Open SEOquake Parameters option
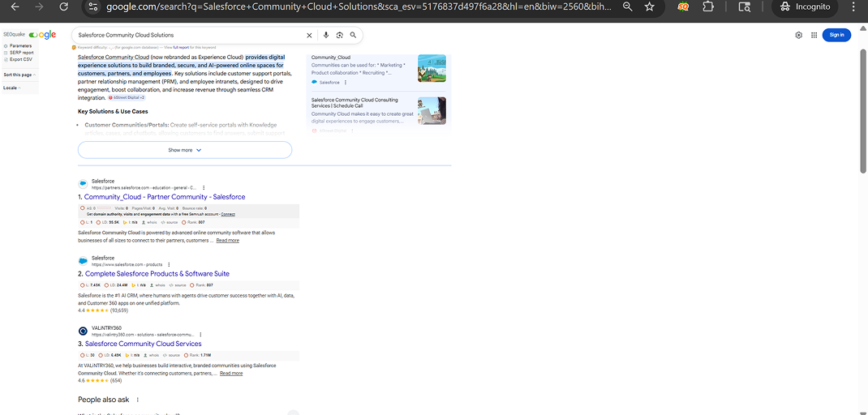Viewport: 868px width, 415px height. coord(20,46)
